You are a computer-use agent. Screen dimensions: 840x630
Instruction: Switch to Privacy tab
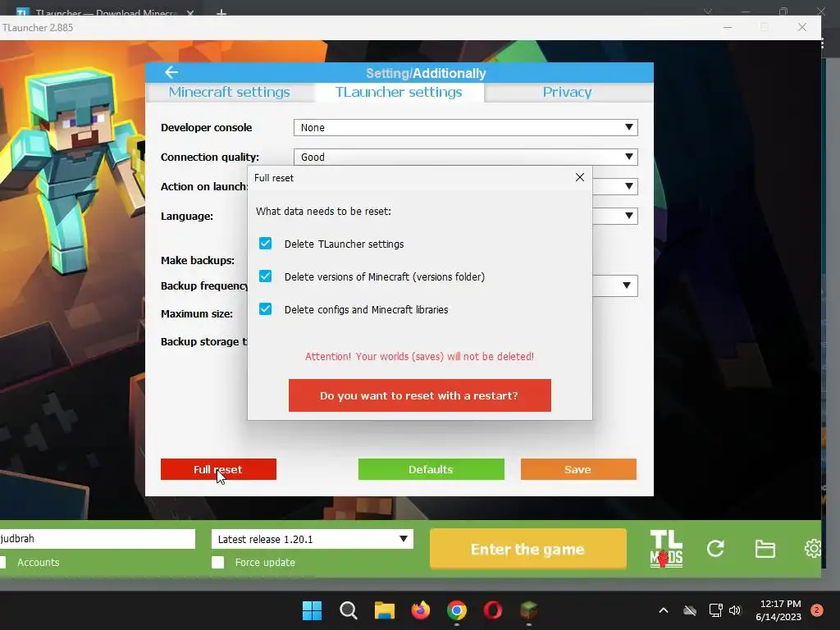coord(568,92)
